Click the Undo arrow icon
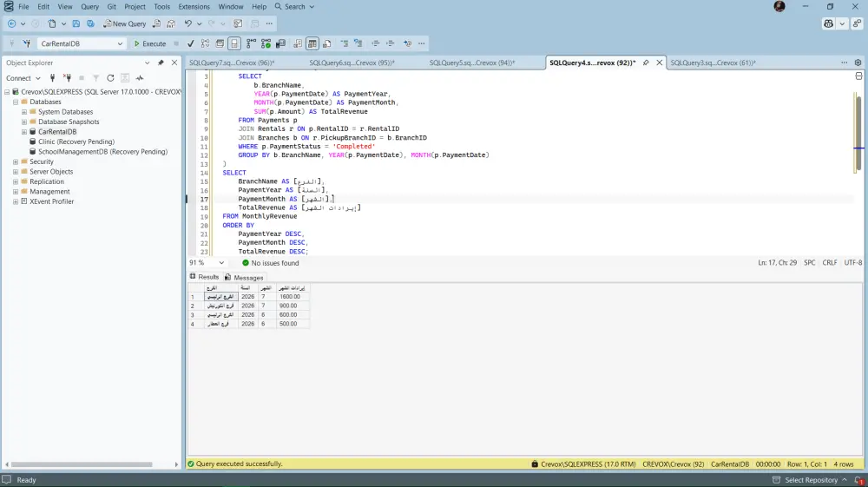Image resolution: width=868 pixels, height=487 pixels. (188, 23)
